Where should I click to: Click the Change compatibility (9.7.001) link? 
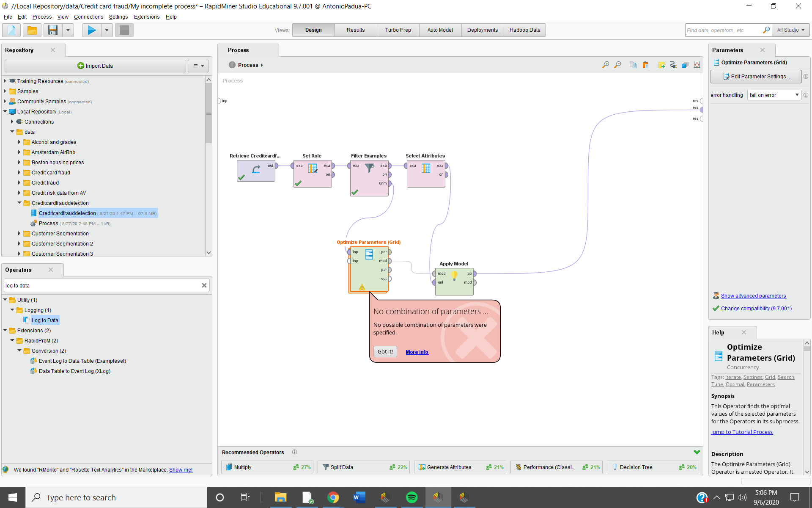757,309
